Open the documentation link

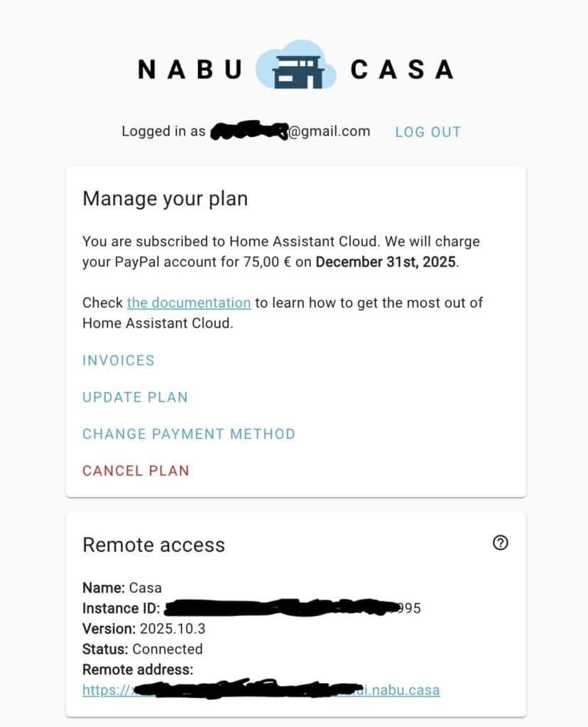pos(189,302)
